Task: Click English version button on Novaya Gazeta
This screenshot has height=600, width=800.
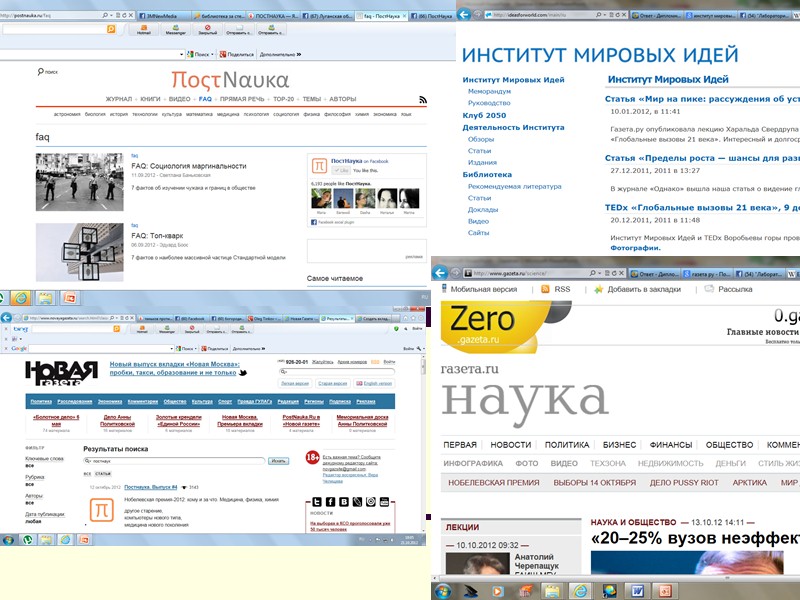Action: click(x=374, y=383)
